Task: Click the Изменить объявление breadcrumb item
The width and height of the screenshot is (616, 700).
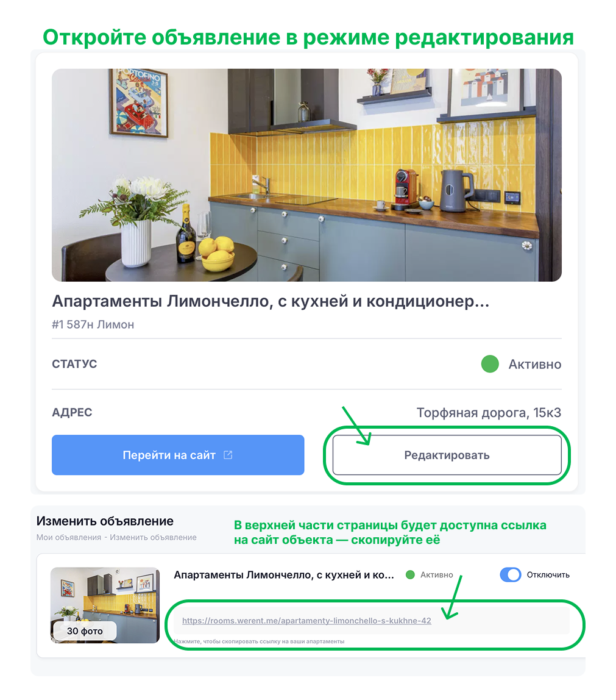Action: [x=153, y=538]
